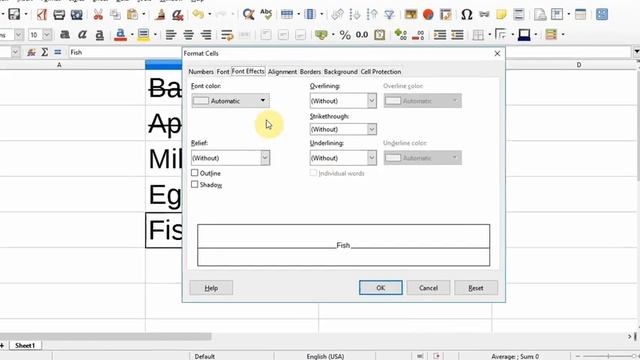The image size is (640, 360).
Task: Insert special character Omega icon
Action: pos(467,14)
